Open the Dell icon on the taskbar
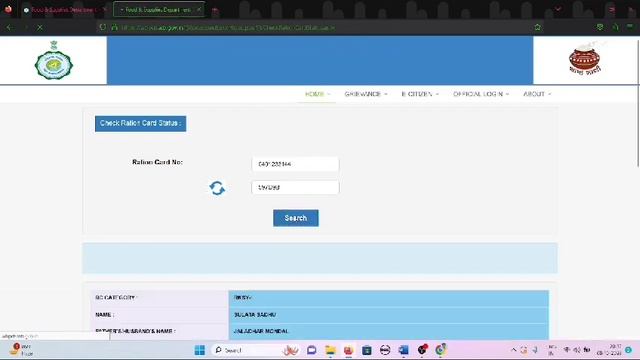 [x=384, y=350]
